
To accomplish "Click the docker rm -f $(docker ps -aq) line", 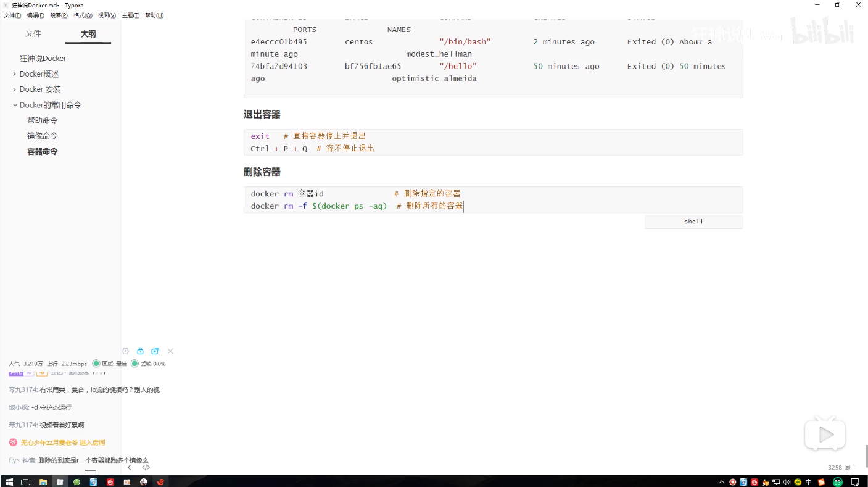I will [357, 206].
